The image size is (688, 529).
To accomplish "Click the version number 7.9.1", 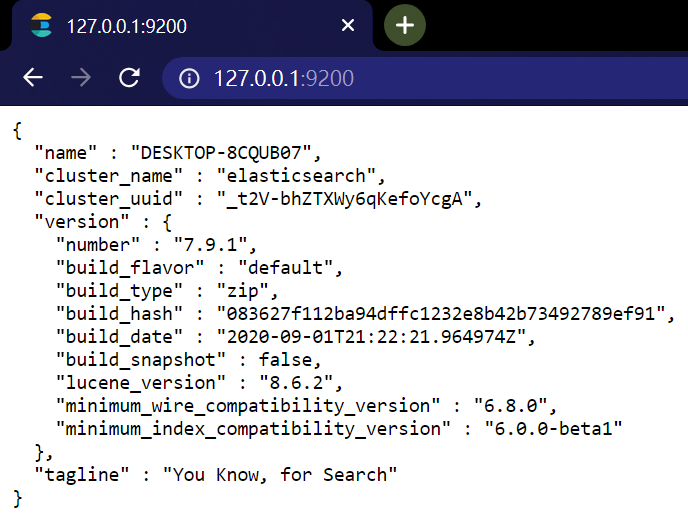I will pyautogui.click(x=210, y=245).
